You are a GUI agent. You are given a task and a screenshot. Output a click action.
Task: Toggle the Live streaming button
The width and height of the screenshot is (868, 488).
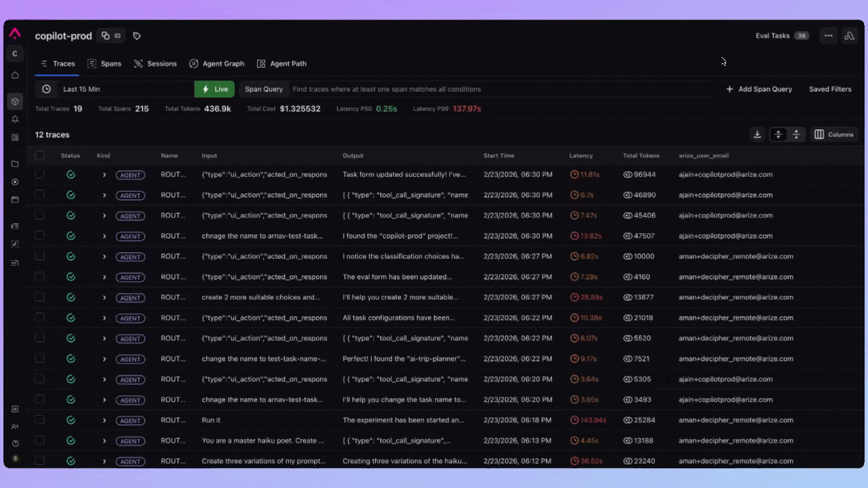(214, 89)
